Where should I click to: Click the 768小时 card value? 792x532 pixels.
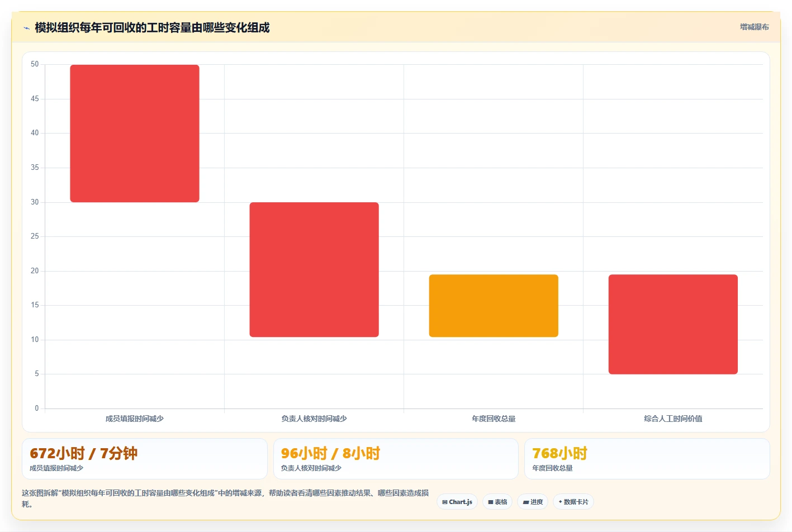[559, 453]
